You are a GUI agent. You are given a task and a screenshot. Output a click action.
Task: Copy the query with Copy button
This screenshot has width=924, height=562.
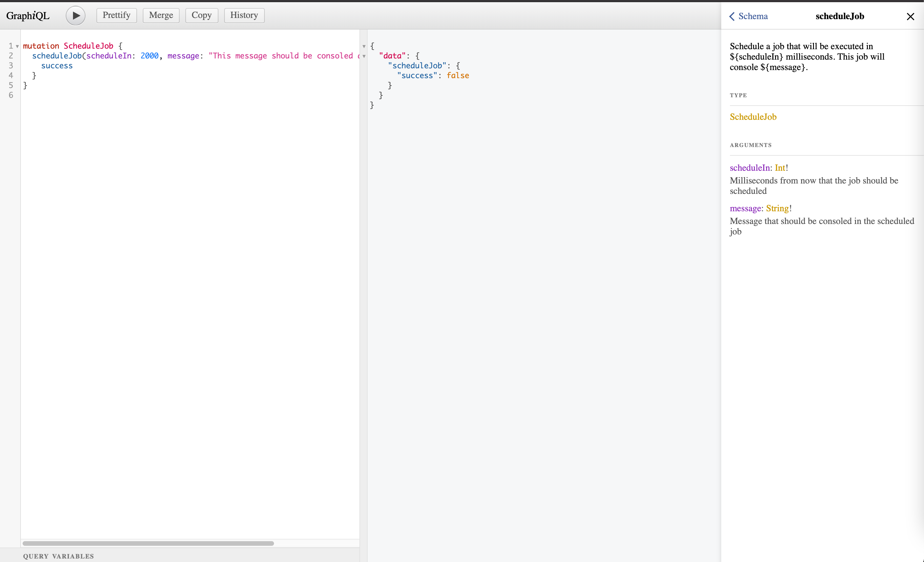pos(201,15)
